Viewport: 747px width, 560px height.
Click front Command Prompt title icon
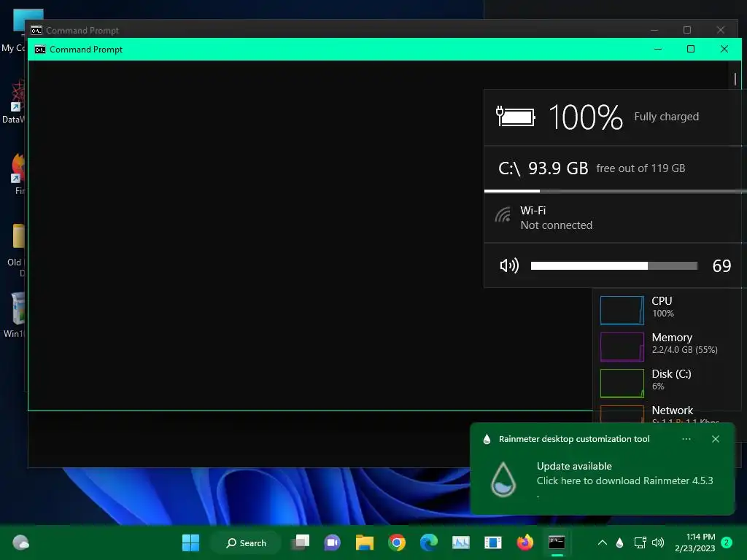point(40,50)
